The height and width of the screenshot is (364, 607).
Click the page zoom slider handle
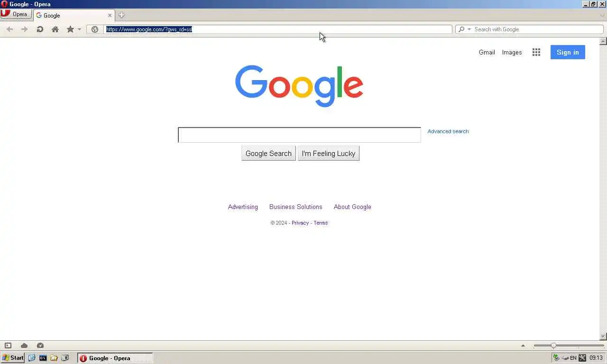pyautogui.click(x=553, y=346)
